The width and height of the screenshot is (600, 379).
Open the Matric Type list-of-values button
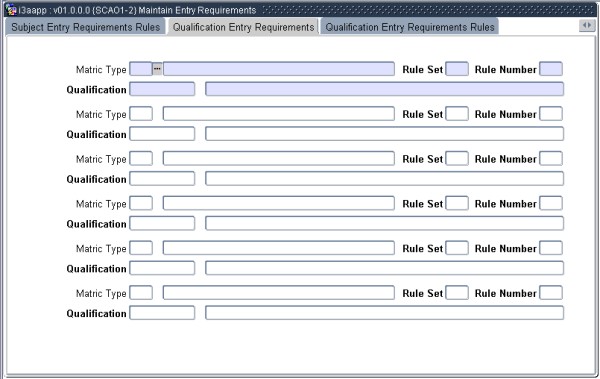click(157, 69)
